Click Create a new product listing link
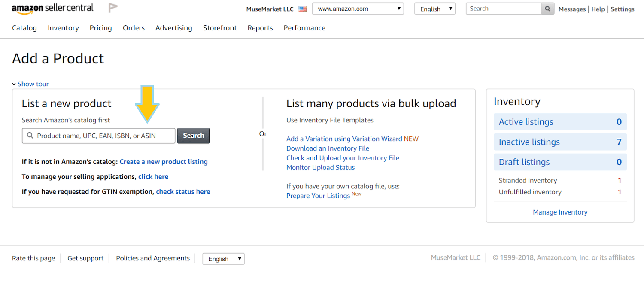This screenshot has width=644, height=284. point(164,162)
